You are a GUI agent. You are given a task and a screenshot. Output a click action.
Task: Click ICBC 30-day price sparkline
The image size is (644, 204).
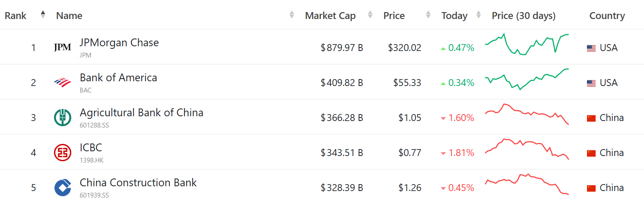pyautogui.click(x=527, y=148)
